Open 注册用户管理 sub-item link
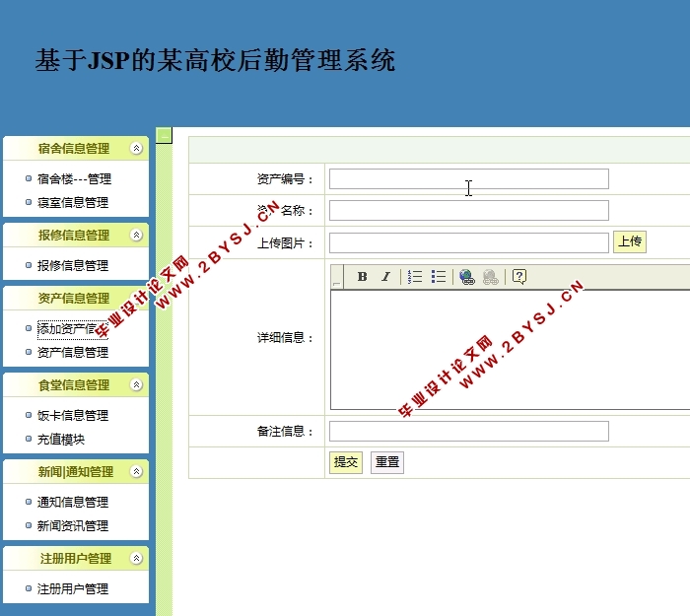This screenshot has width=690, height=616. (x=73, y=588)
